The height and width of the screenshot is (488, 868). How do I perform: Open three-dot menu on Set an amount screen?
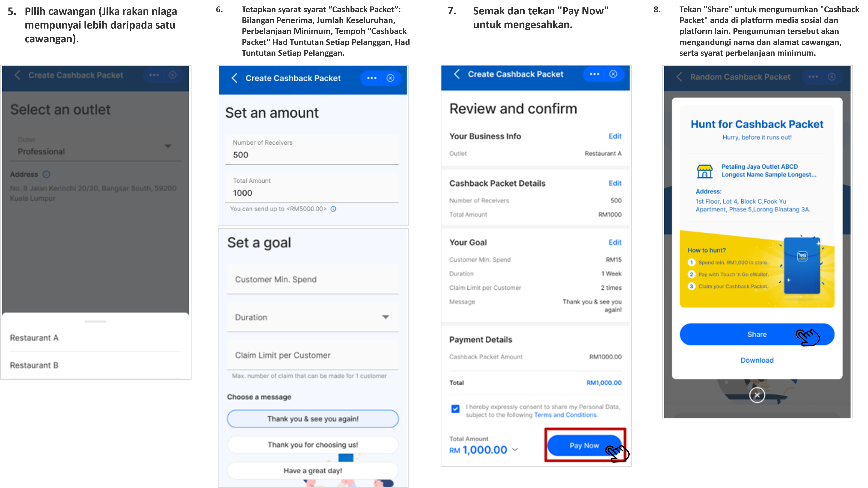coord(372,78)
